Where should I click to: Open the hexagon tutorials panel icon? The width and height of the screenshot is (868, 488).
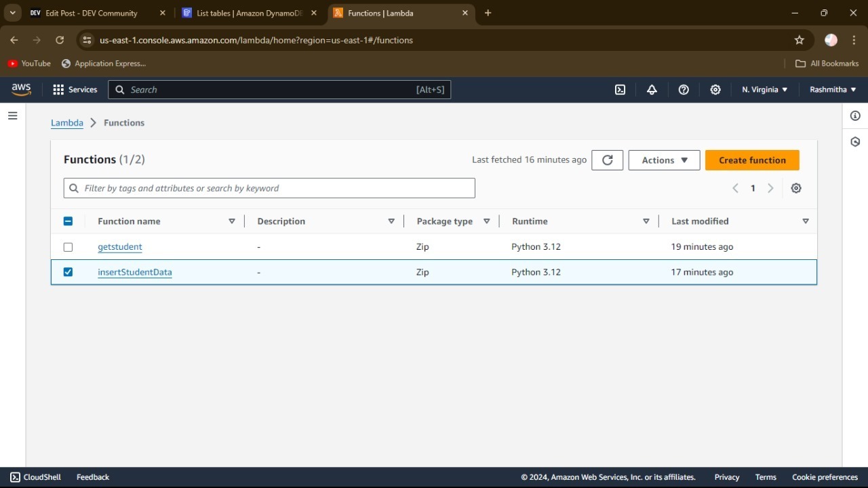(855, 142)
